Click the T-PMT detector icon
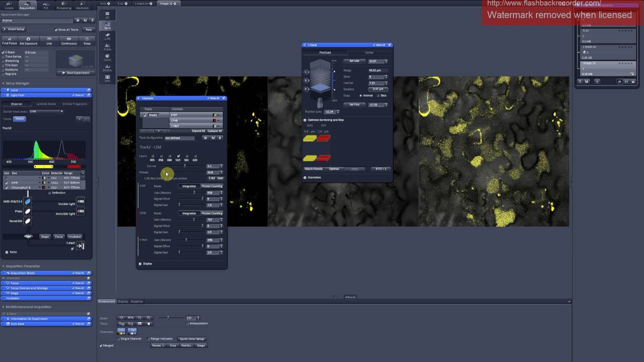Screen dimensions: 644x362 pos(80,246)
